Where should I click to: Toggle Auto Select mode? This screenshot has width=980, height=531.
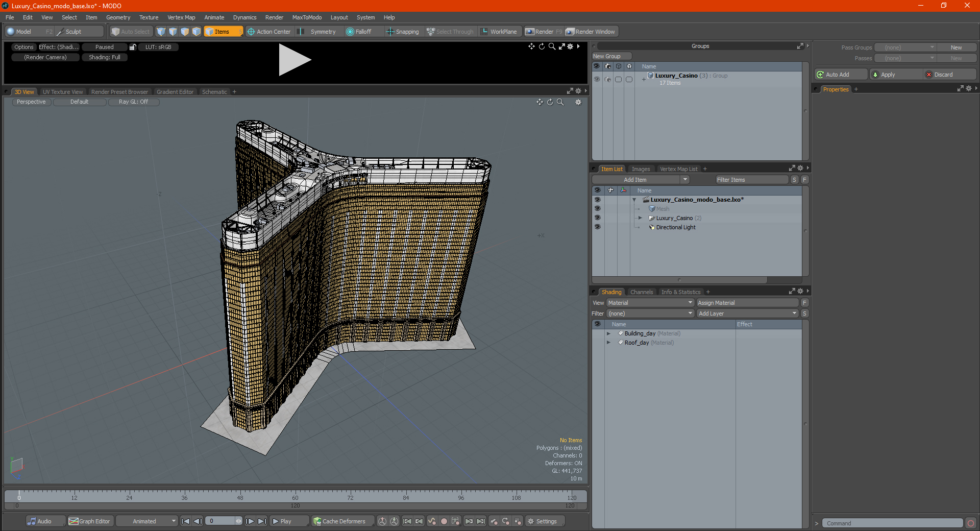[x=131, y=32]
